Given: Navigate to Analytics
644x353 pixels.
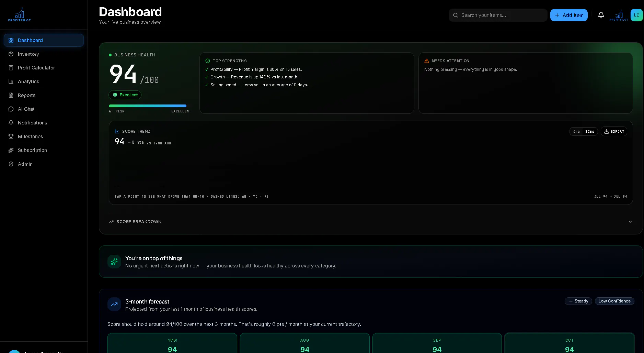Looking at the screenshot, I should click(44, 81).
